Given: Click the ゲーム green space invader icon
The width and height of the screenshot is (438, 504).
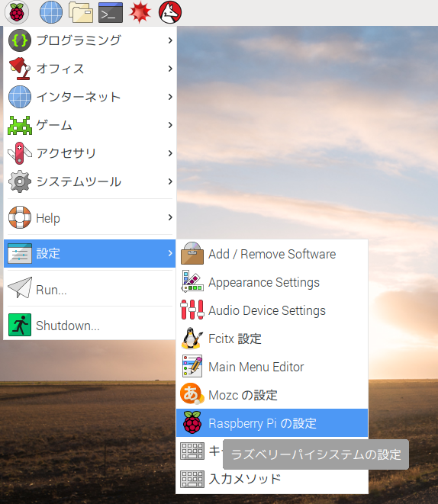Looking at the screenshot, I should [x=20, y=125].
